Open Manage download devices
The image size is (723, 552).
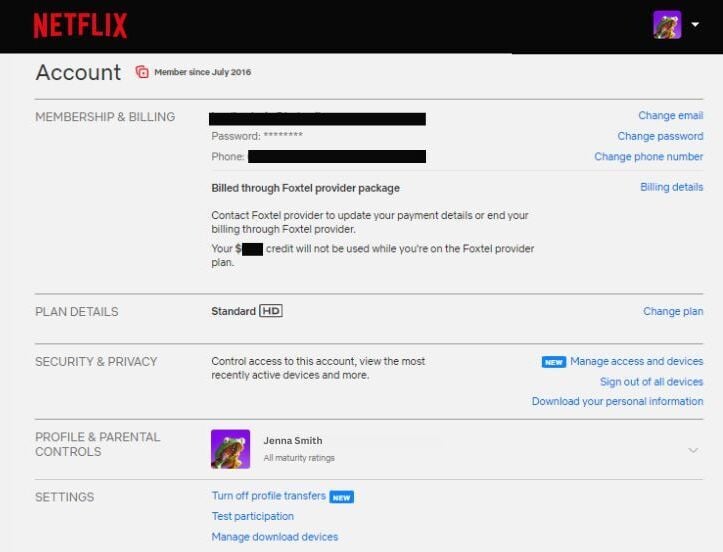[x=274, y=537]
